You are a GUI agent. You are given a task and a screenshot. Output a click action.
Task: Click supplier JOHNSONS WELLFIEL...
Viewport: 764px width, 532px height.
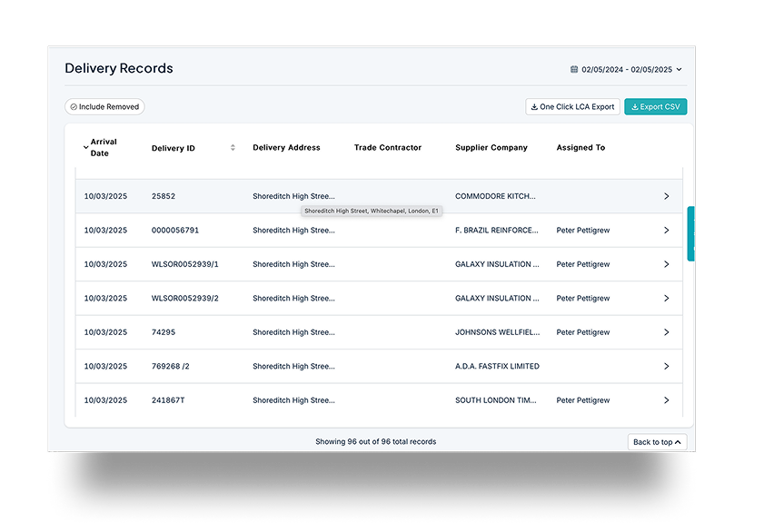click(x=498, y=332)
